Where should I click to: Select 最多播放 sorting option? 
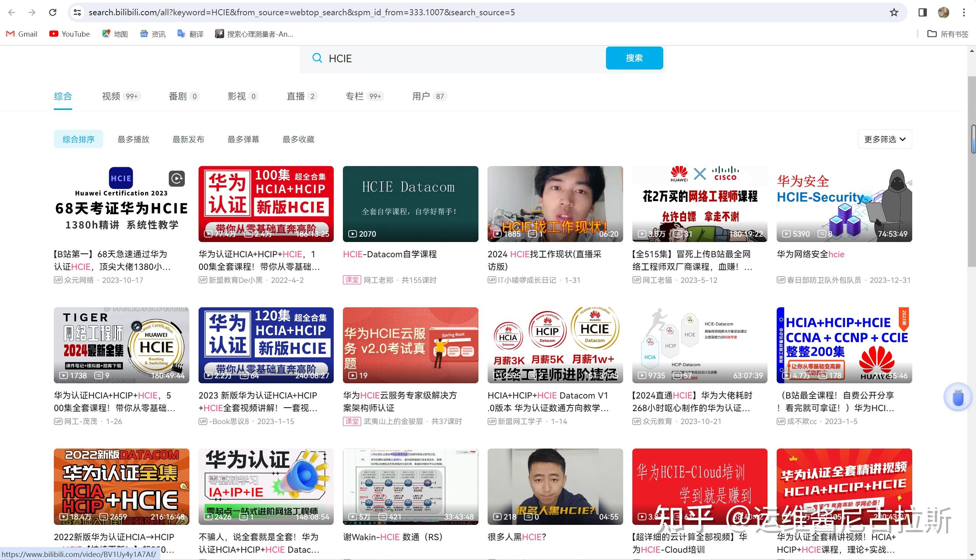133,139
